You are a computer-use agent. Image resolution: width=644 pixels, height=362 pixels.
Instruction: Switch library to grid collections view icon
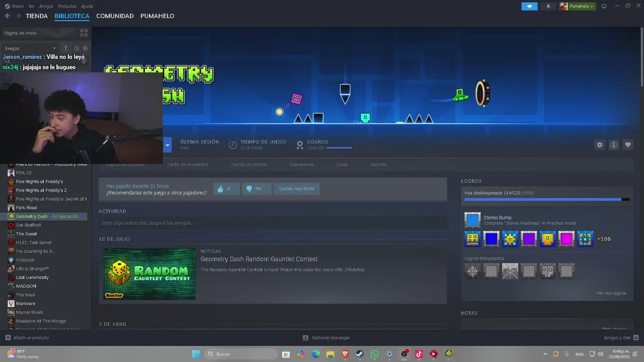(x=84, y=33)
